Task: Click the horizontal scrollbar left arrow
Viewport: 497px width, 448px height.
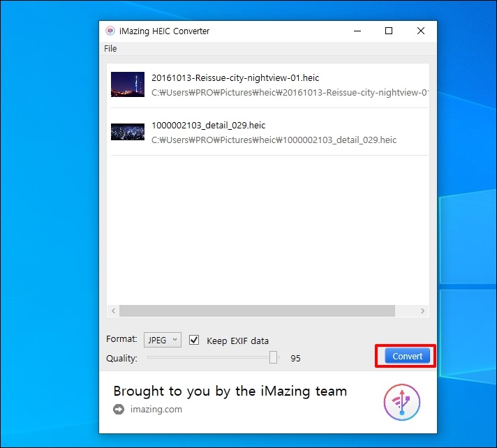Action: pyautogui.click(x=114, y=311)
